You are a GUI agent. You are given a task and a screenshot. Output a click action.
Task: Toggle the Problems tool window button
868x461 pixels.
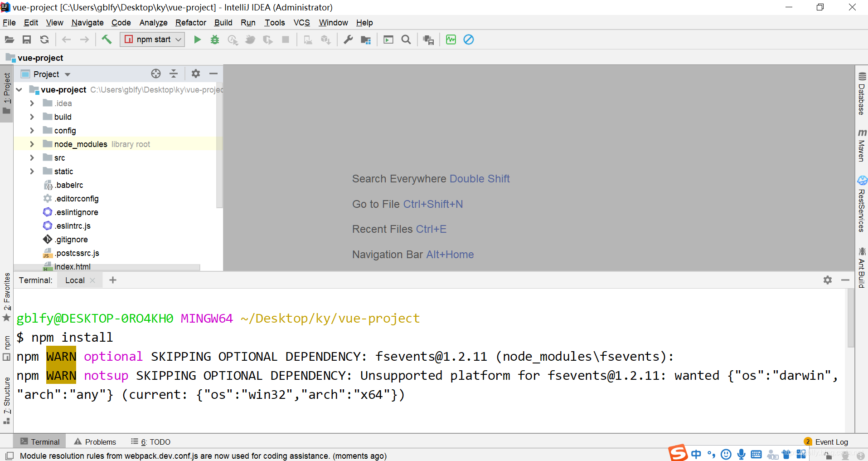click(x=95, y=441)
